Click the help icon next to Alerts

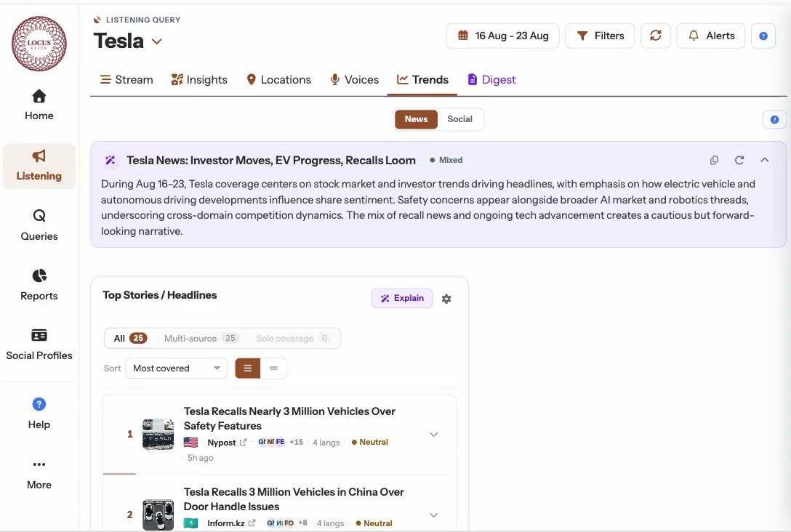point(763,36)
